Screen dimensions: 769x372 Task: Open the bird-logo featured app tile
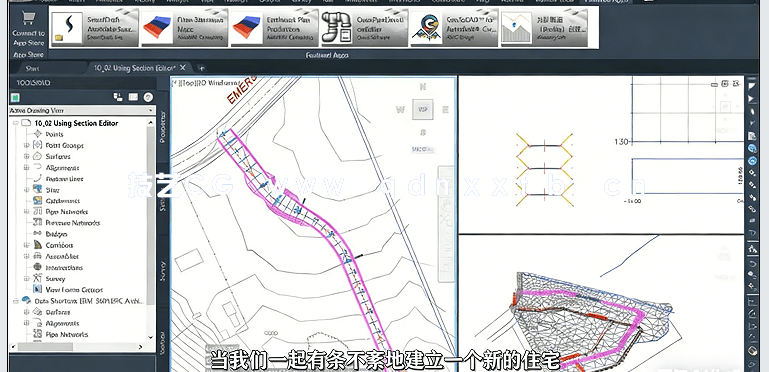coord(454,28)
